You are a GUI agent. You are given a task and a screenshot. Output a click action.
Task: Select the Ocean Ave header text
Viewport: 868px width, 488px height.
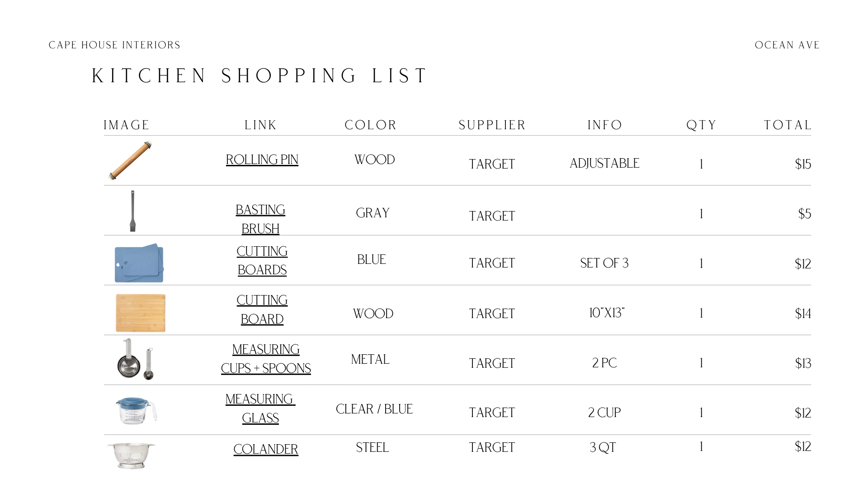point(787,45)
